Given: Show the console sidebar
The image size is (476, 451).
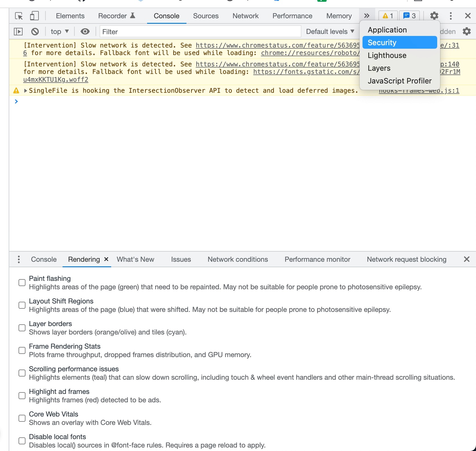Looking at the screenshot, I should click(18, 31).
